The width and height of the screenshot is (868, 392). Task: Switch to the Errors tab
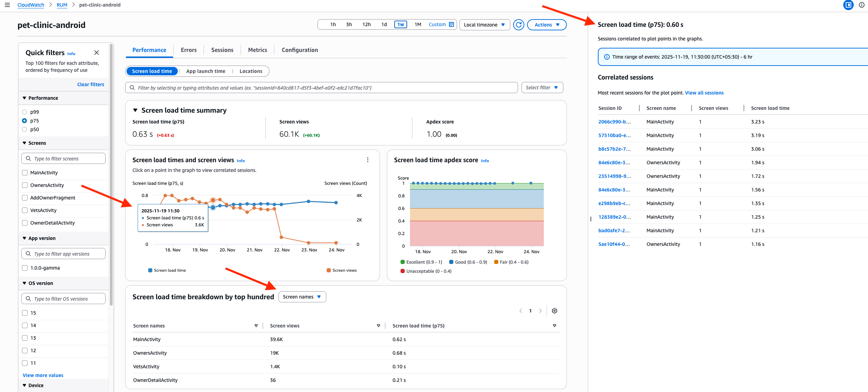point(188,50)
